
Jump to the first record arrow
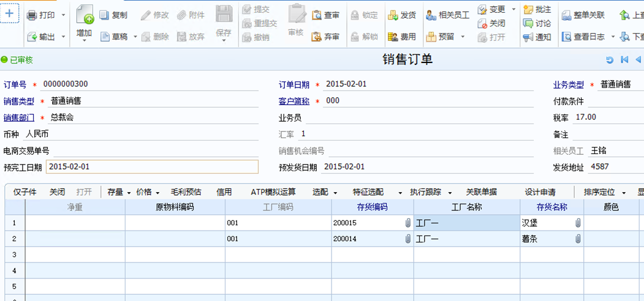(x=624, y=60)
